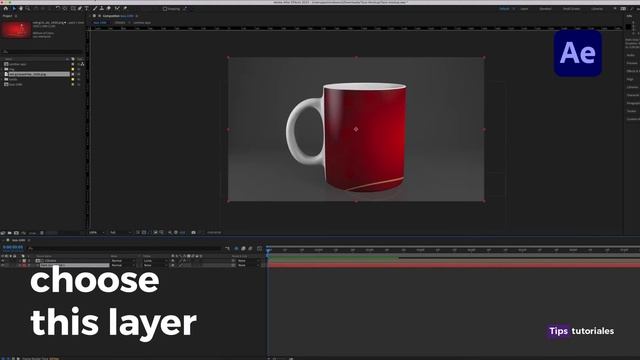The height and width of the screenshot is (360, 640).
Task: Click the current timecode in timeline
Action: pyautogui.click(x=13, y=247)
